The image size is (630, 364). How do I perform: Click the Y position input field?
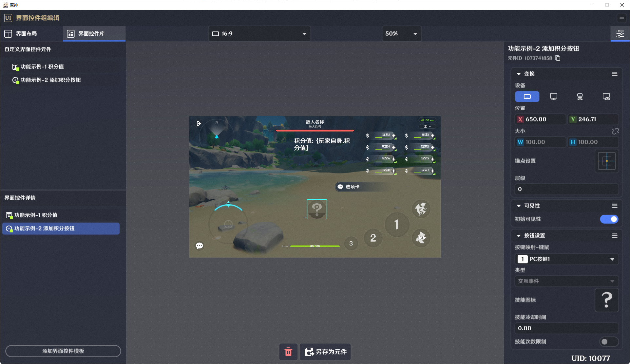click(593, 119)
